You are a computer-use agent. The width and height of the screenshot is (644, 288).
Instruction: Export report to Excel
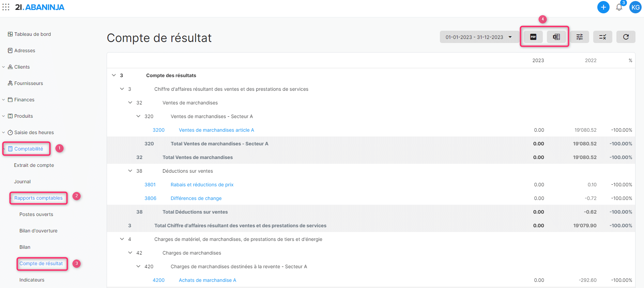click(x=556, y=37)
